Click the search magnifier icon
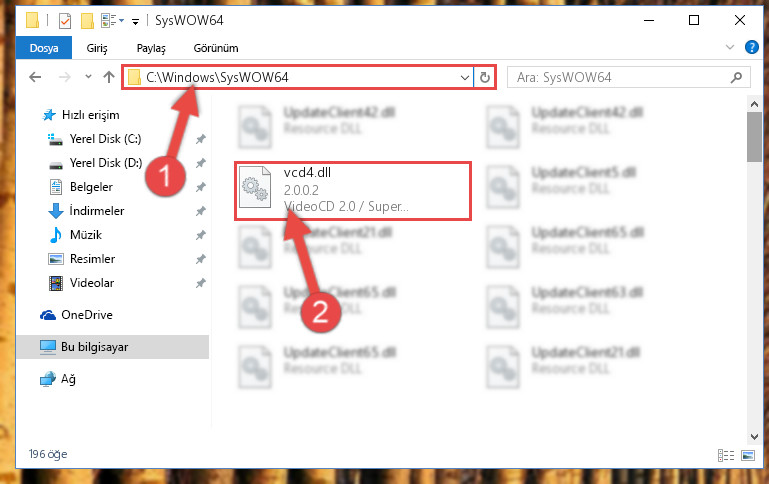 (736, 77)
